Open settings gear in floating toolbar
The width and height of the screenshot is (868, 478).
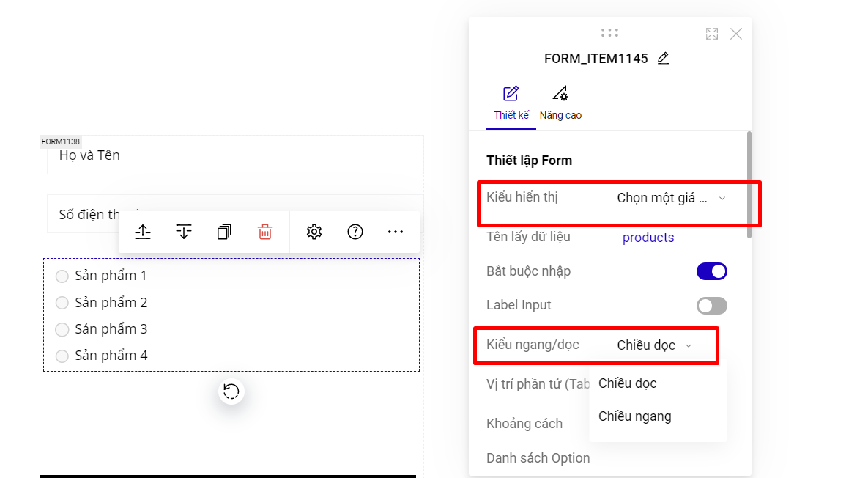point(314,232)
